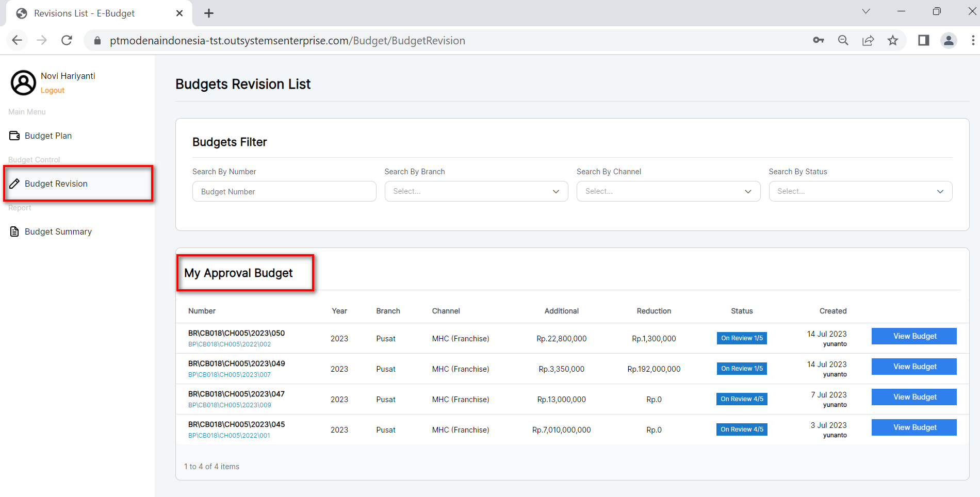Viewport: 980px width, 497px height.
Task: Reload the page
Action: 67,40
